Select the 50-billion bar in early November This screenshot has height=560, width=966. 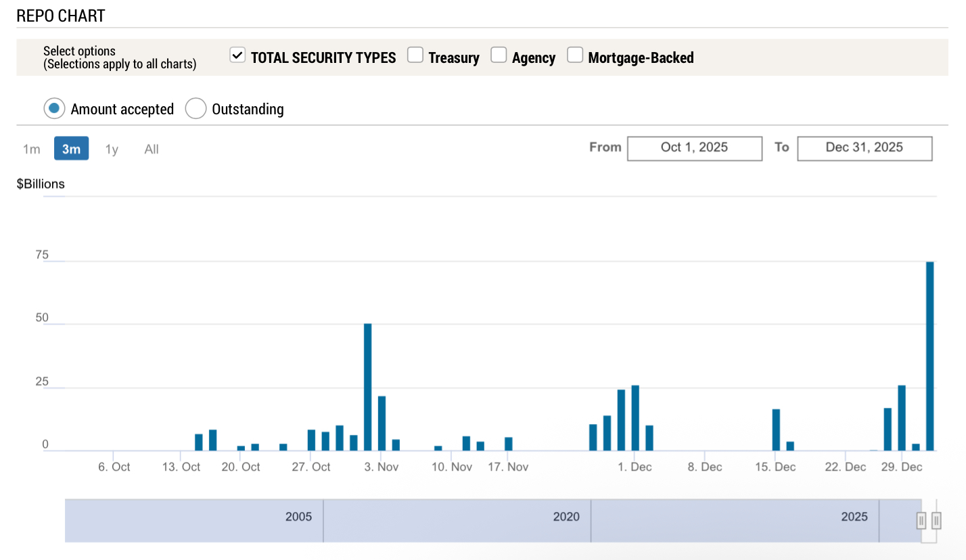(x=368, y=387)
